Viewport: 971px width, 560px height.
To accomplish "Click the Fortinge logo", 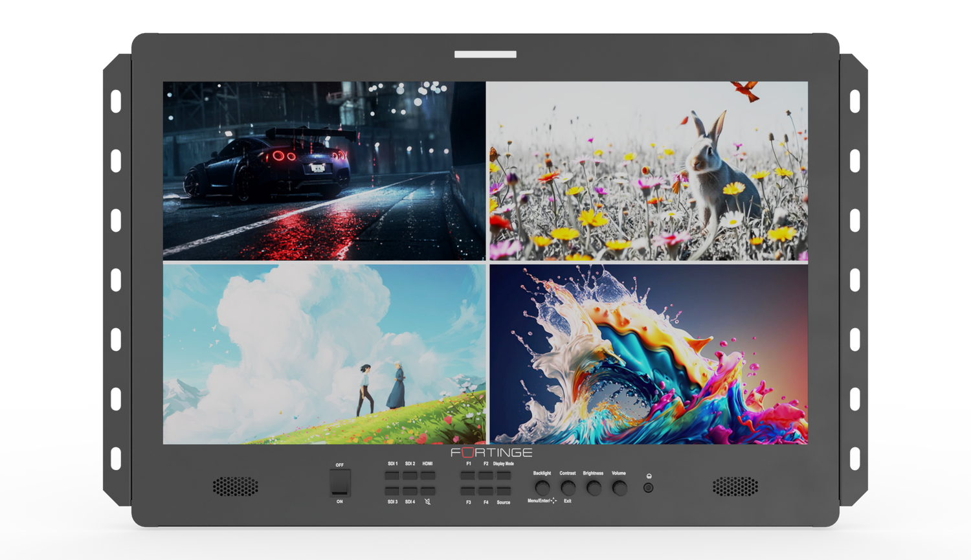I will 491,453.
